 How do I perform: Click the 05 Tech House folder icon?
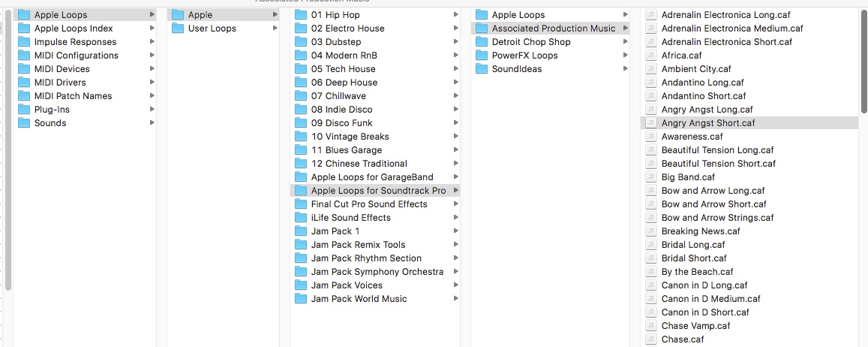click(301, 69)
